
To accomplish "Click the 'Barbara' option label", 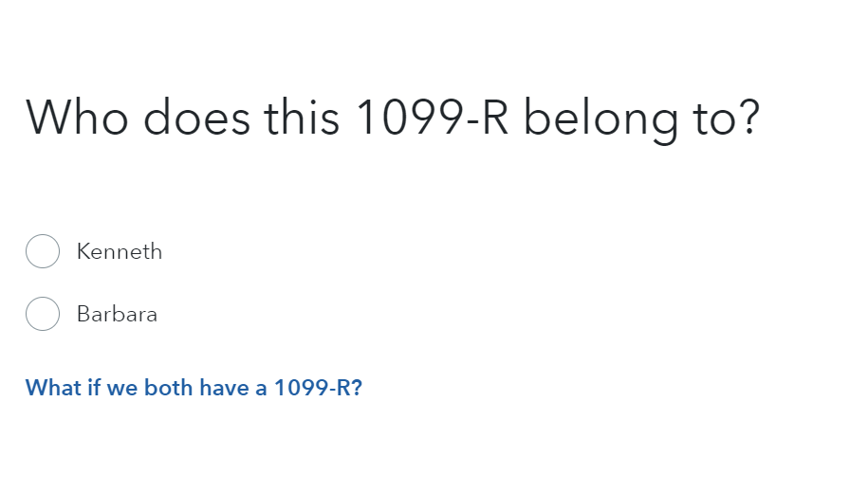I will pos(117,314).
